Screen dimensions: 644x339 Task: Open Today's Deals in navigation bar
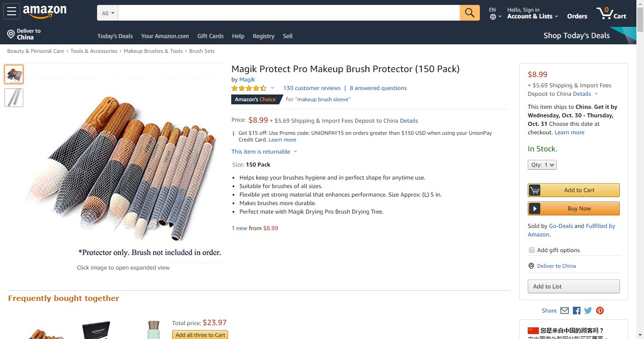[115, 36]
